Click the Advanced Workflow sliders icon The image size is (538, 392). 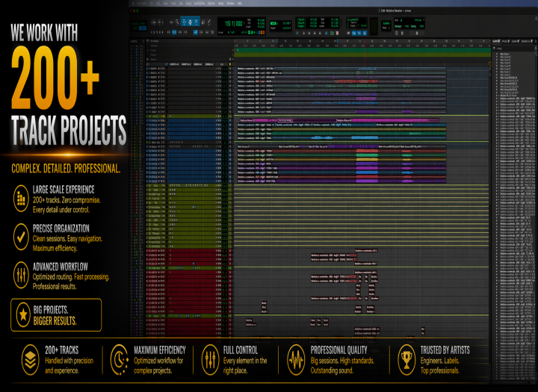pos(21,273)
